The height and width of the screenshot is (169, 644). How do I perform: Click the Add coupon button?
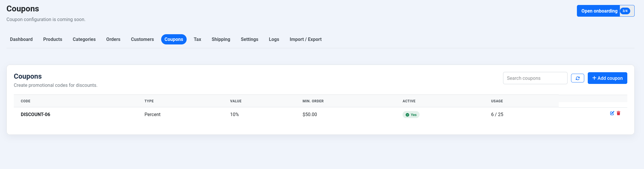[x=607, y=78]
